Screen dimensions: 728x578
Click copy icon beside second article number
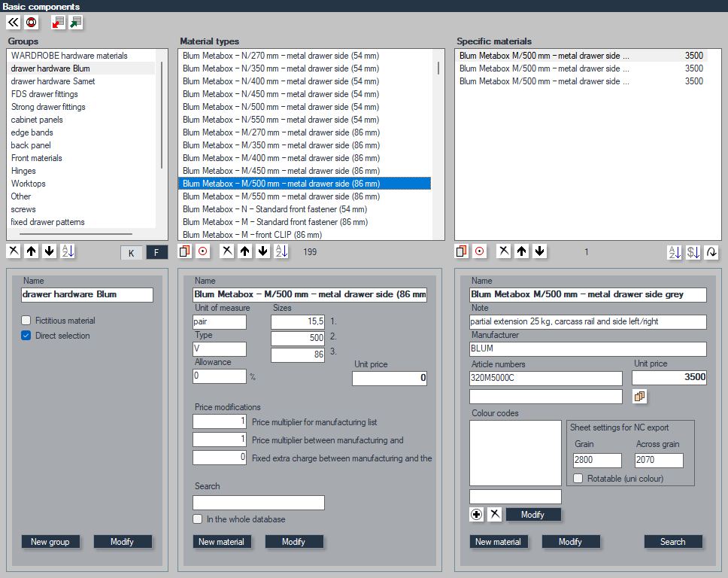(639, 397)
